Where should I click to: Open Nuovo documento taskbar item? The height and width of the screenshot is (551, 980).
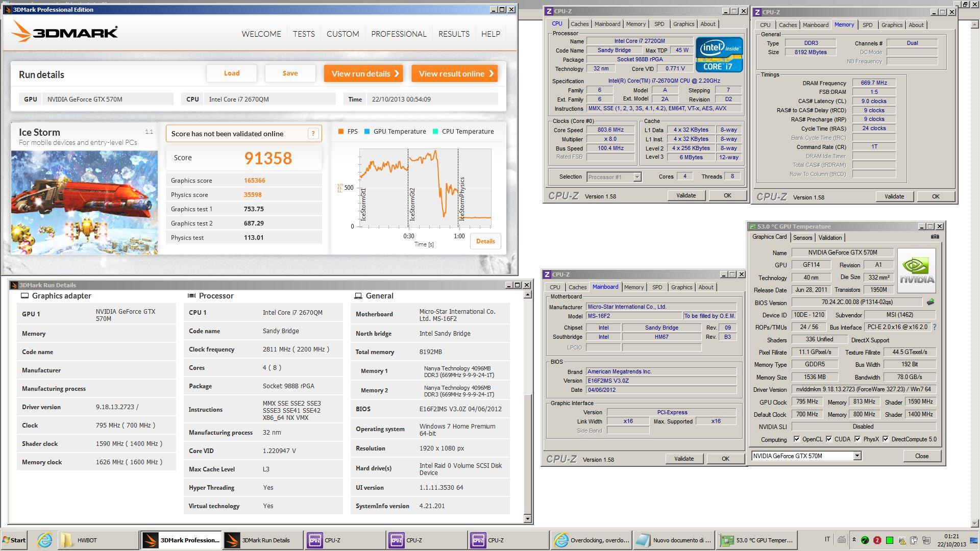pos(674,540)
